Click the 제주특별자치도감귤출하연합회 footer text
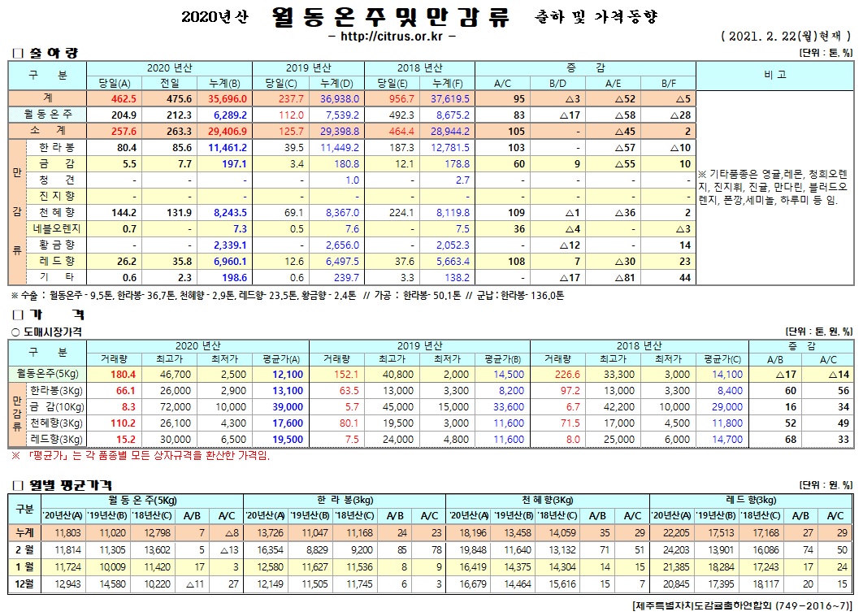The width and height of the screenshot is (863, 616). (742, 606)
